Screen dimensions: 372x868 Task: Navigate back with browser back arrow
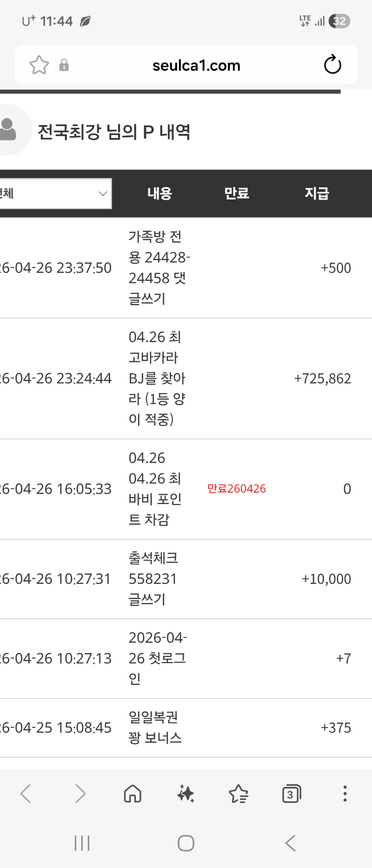pyautogui.click(x=26, y=794)
